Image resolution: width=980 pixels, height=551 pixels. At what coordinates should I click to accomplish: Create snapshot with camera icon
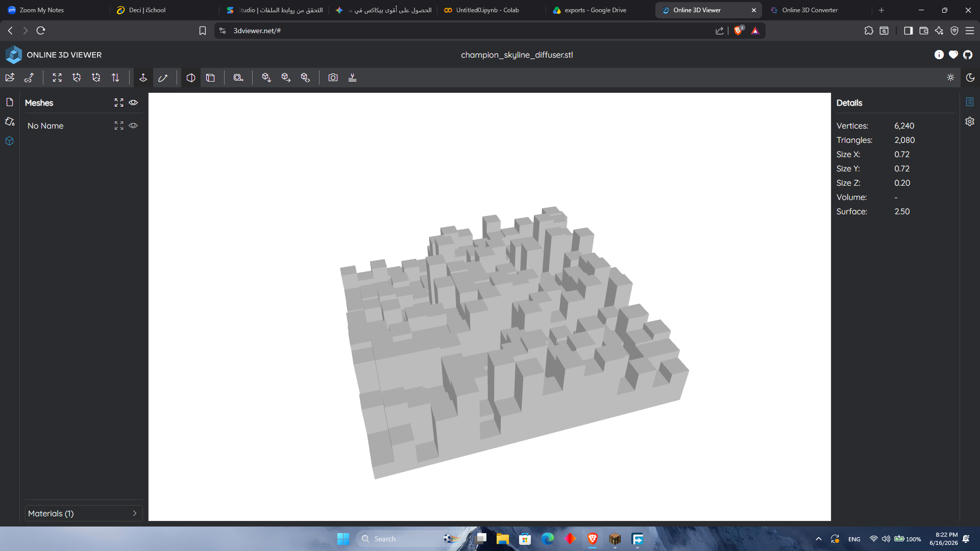point(333,78)
